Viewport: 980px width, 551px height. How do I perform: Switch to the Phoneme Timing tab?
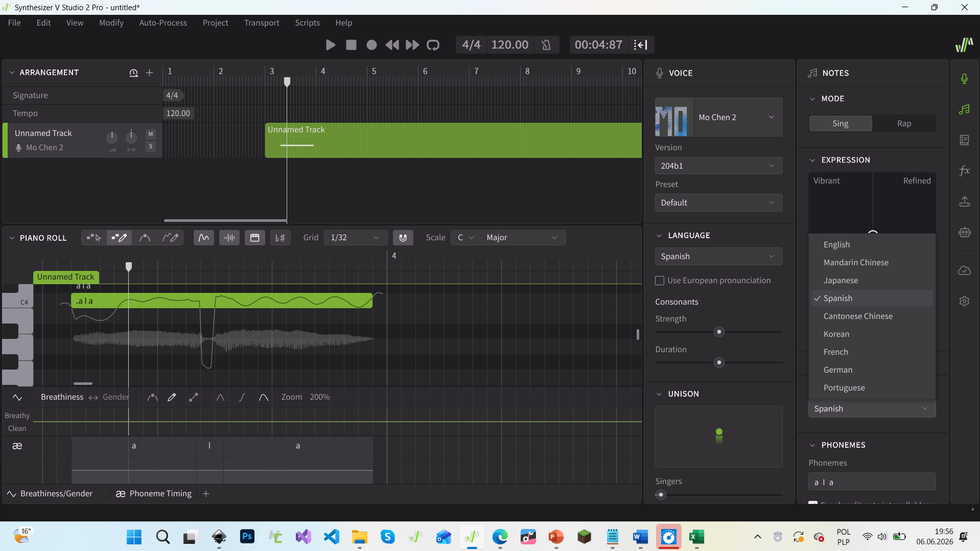click(x=154, y=494)
